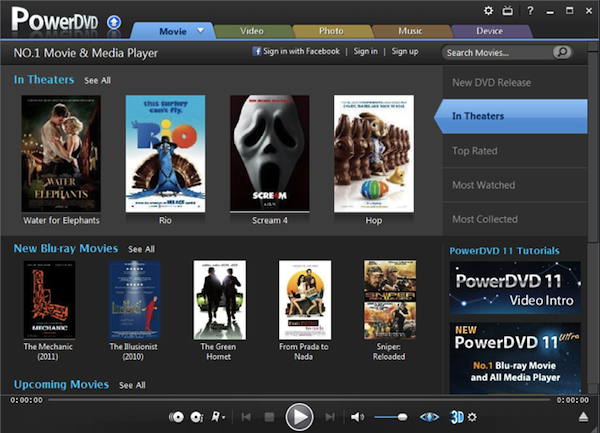Click the PowerDVD 11 Tutorials heading
600x433 pixels.
[504, 251]
